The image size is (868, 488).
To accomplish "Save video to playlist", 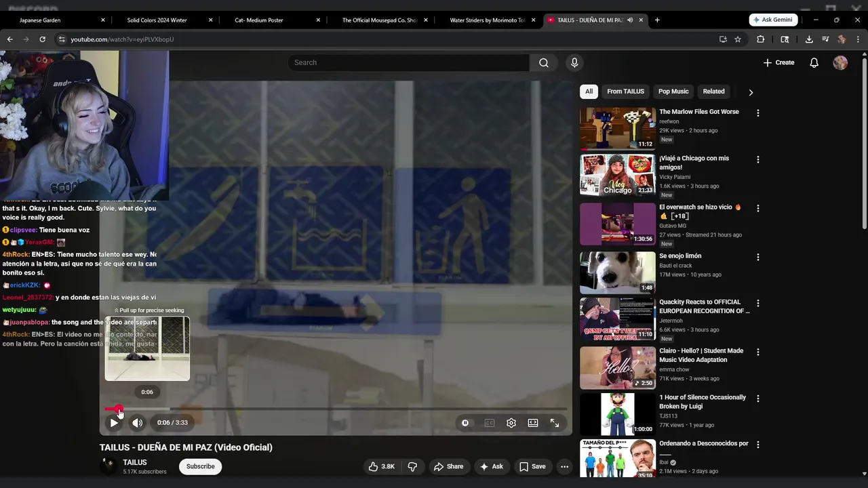I will click(532, 466).
